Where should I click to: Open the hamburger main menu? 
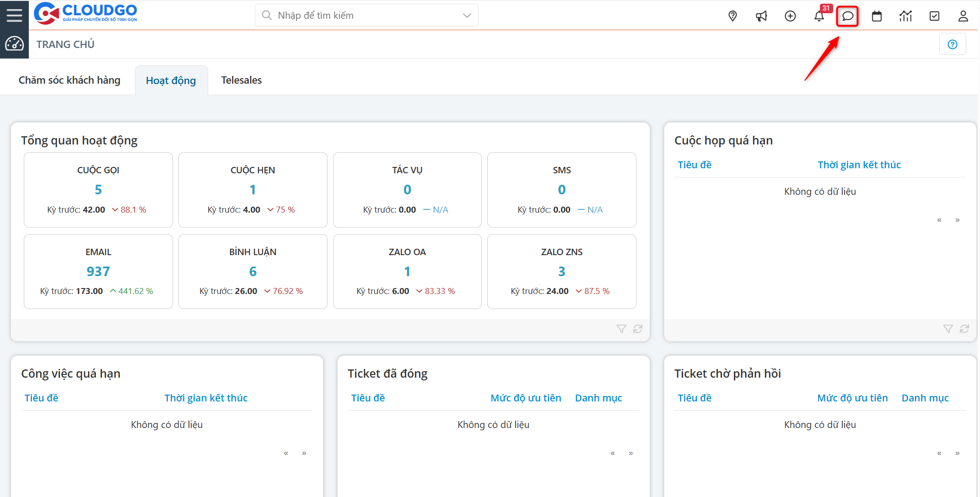pyautogui.click(x=14, y=15)
